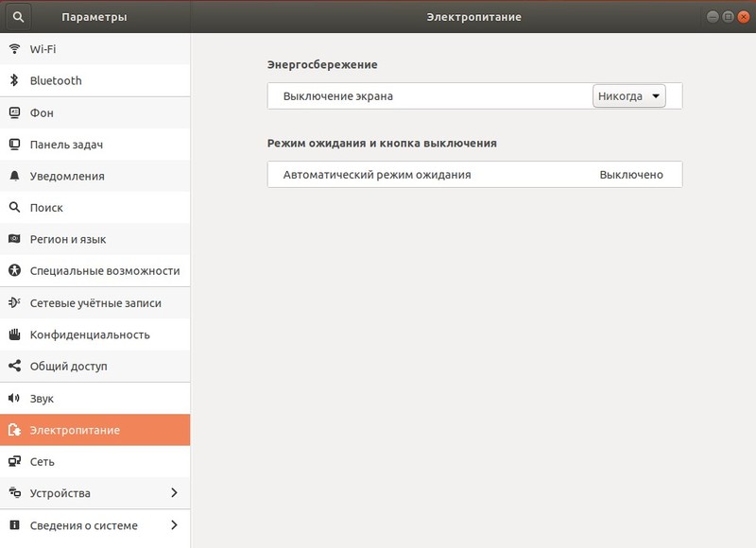Click the magnifying glass search icon

(x=16, y=207)
